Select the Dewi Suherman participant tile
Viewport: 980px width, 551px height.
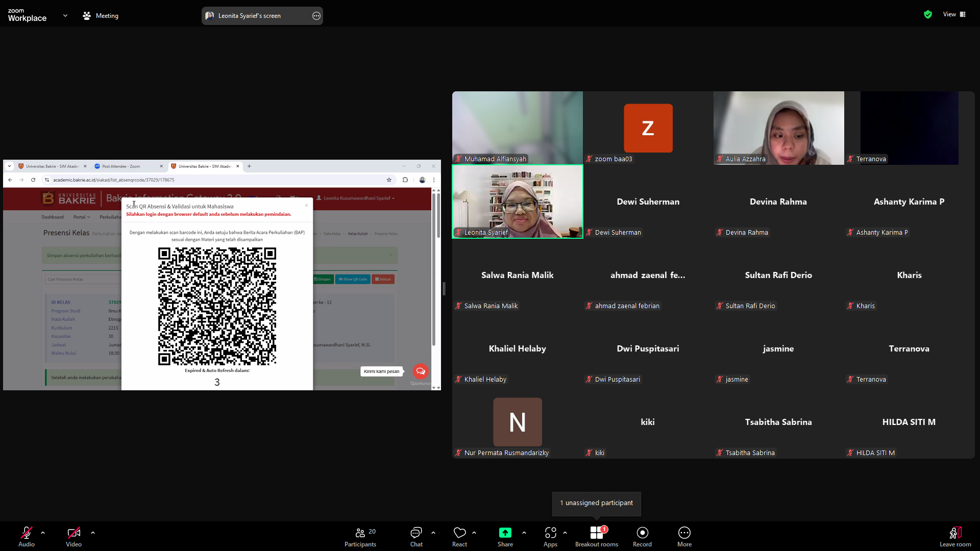pos(648,202)
